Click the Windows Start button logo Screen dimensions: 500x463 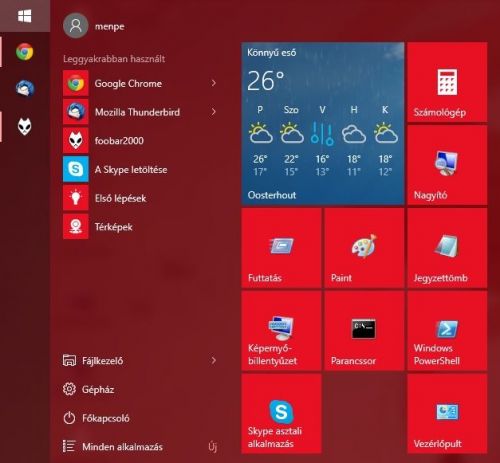(25, 16)
